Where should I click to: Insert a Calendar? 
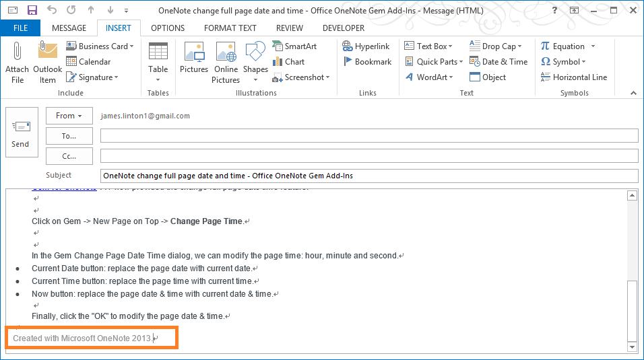point(88,62)
